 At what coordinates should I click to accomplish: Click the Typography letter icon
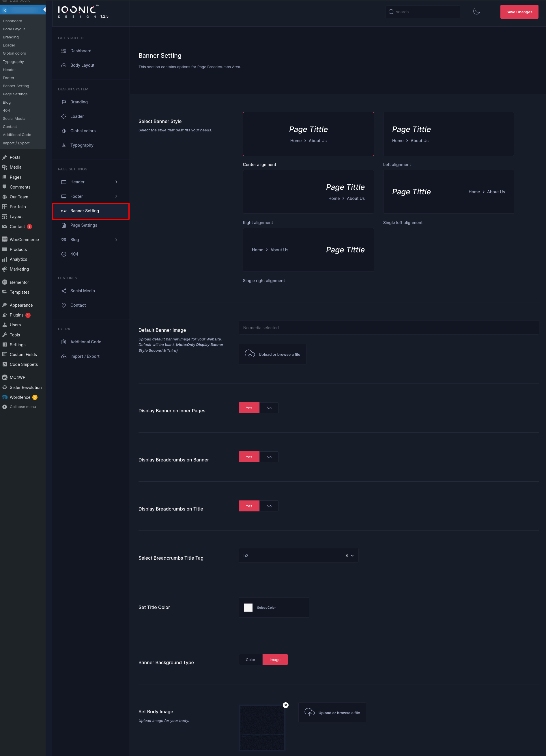coord(63,145)
